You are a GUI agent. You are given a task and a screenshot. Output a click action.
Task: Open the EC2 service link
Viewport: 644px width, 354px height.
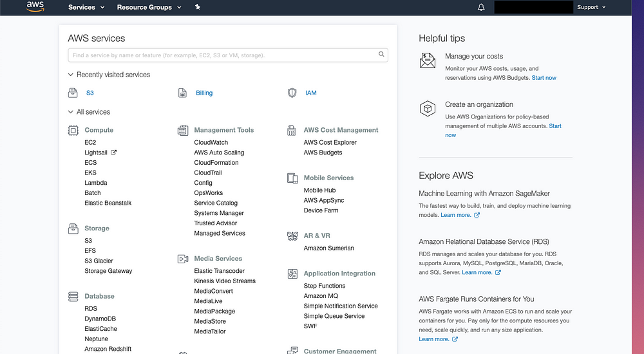click(x=90, y=142)
